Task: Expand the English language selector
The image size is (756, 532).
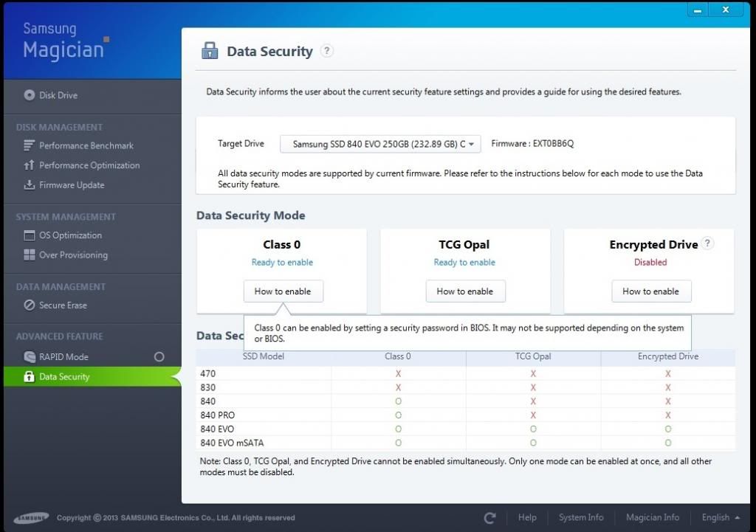Action: pos(721,517)
